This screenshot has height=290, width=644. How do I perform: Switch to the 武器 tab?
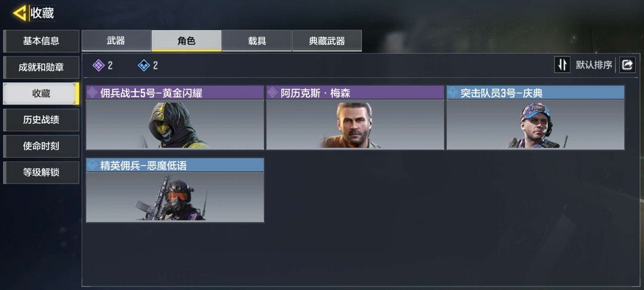116,41
